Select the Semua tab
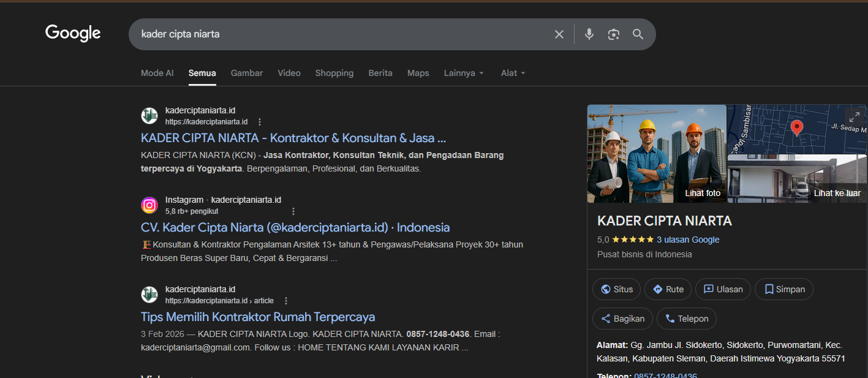 tap(202, 73)
